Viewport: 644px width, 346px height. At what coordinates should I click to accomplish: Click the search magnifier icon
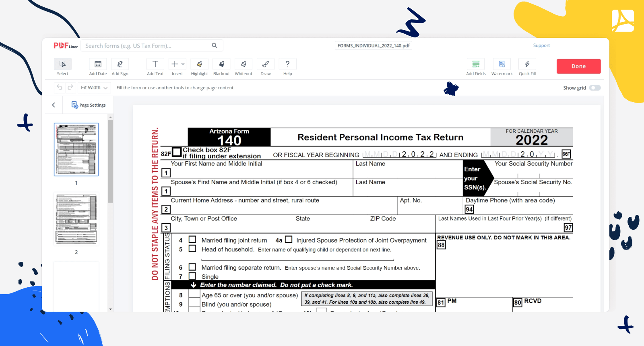[215, 45]
